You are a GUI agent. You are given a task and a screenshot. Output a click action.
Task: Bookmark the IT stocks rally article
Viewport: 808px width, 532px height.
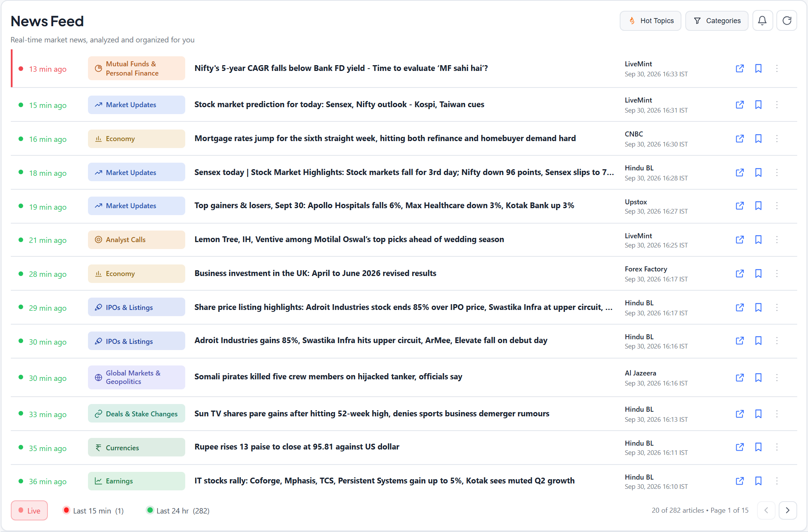[x=758, y=481]
